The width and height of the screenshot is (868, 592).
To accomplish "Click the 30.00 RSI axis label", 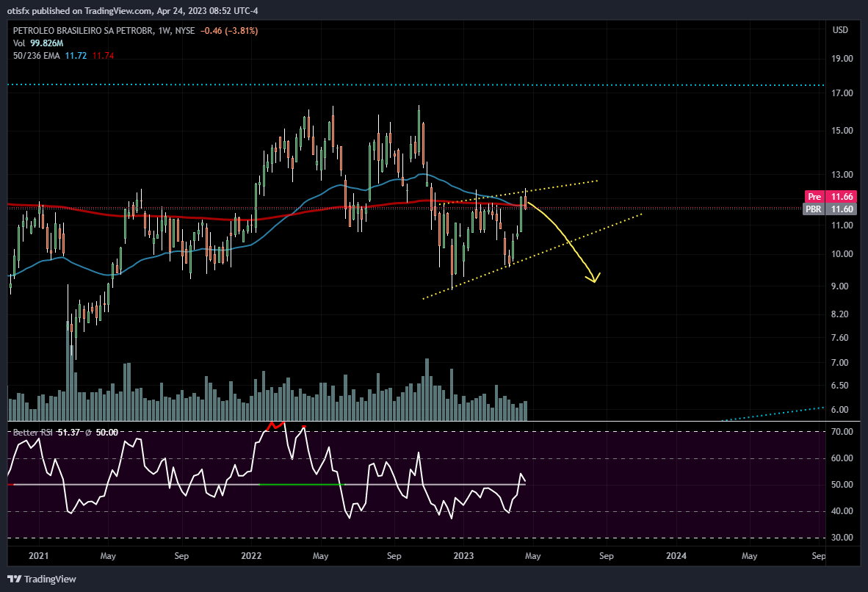I will [x=842, y=537].
